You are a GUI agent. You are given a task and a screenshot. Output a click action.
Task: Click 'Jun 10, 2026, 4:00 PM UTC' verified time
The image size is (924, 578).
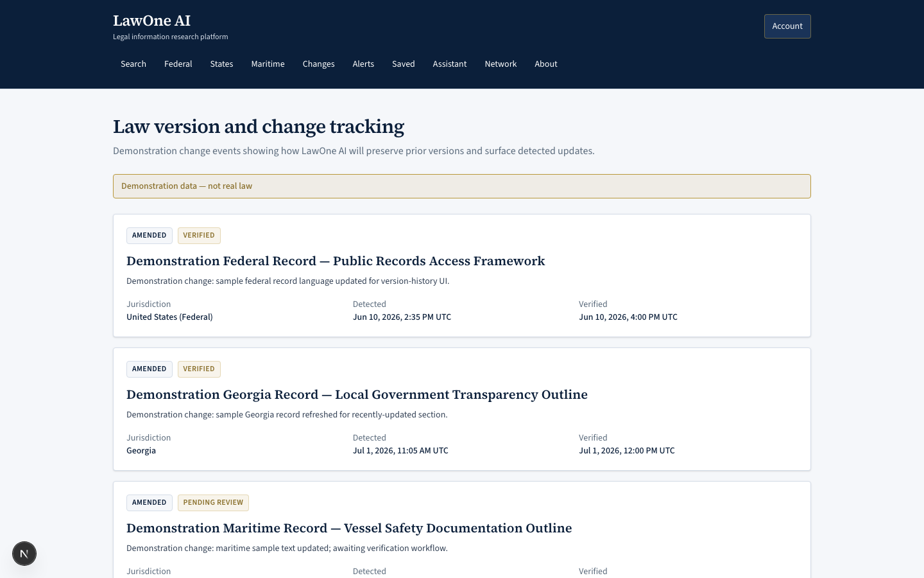pyautogui.click(x=628, y=317)
